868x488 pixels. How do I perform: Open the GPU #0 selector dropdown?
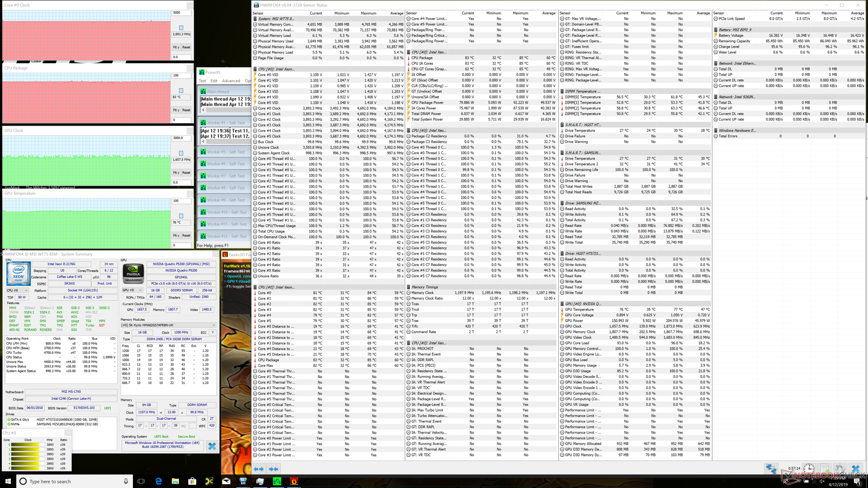point(133,290)
